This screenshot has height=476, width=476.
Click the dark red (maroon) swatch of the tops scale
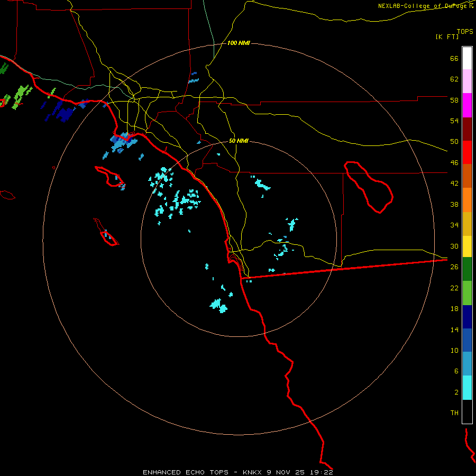(467, 130)
